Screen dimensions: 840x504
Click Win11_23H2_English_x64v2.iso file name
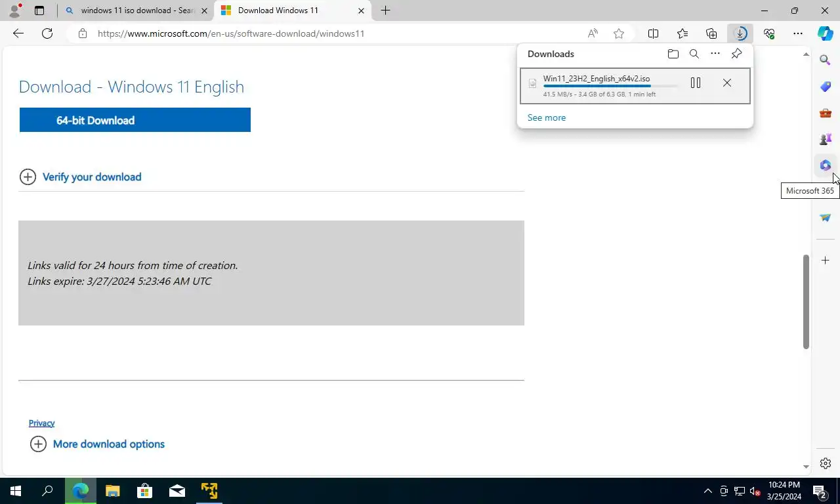pyautogui.click(x=597, y=79)
